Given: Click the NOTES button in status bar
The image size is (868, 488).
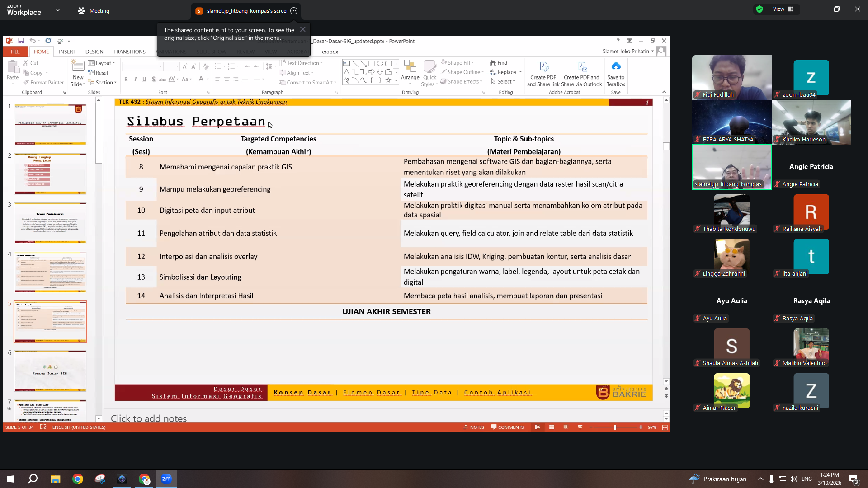Looking at the screenshot, I should click(473, 427).
